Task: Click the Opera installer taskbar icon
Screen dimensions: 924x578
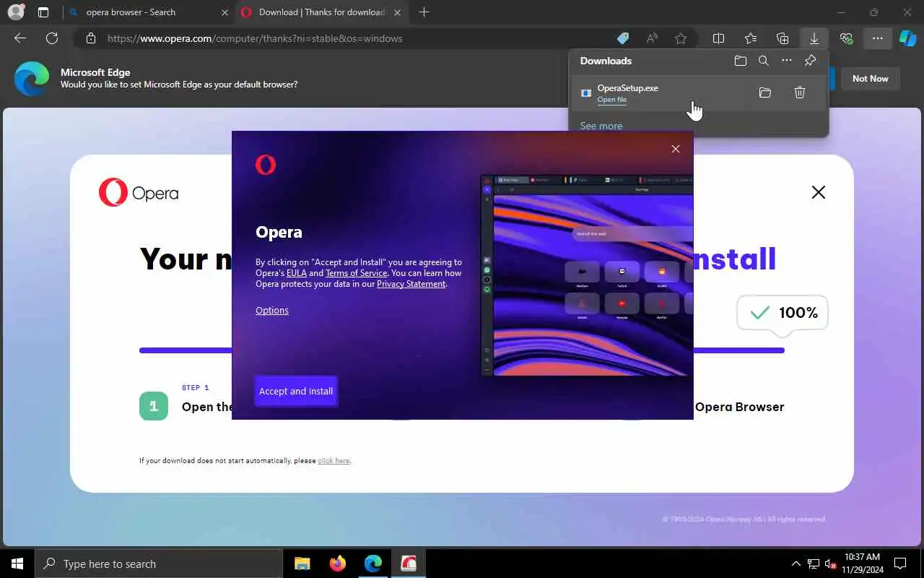Action: pos(409,564)
